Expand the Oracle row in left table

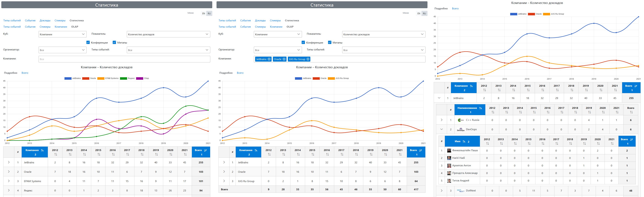[x=9, y=172]
